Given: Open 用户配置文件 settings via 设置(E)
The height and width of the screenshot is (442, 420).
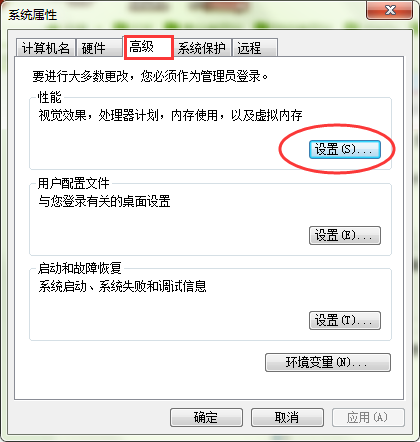Looking at the screenshot, I should tap(345, 236).
